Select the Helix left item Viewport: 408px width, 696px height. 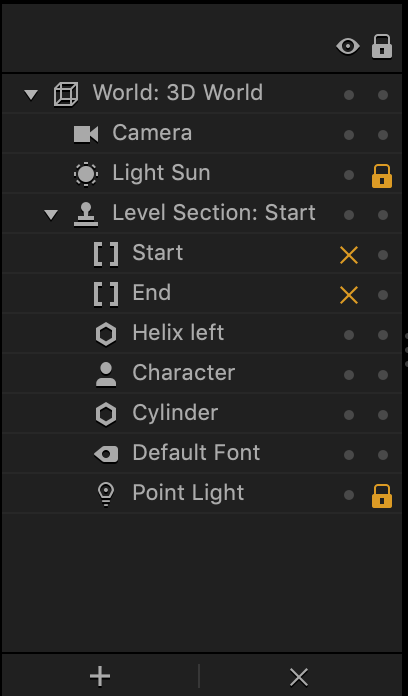coord(202,333)
